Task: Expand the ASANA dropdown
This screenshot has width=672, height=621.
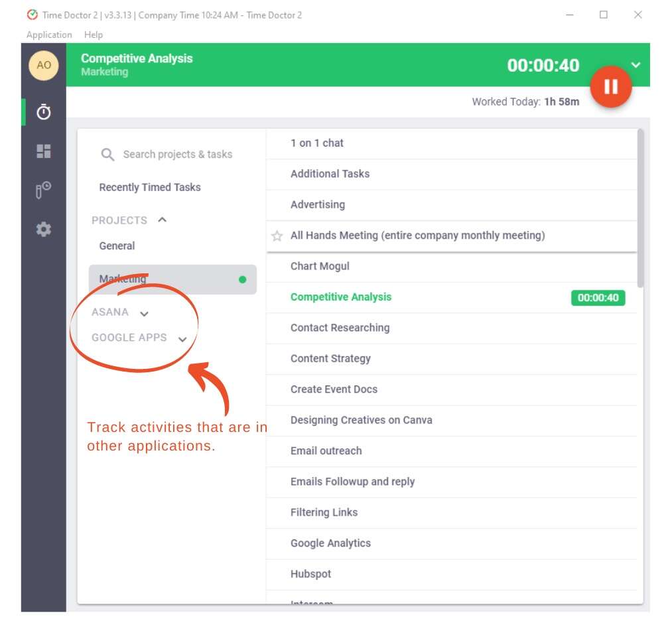Action: [x=145, y=312]
